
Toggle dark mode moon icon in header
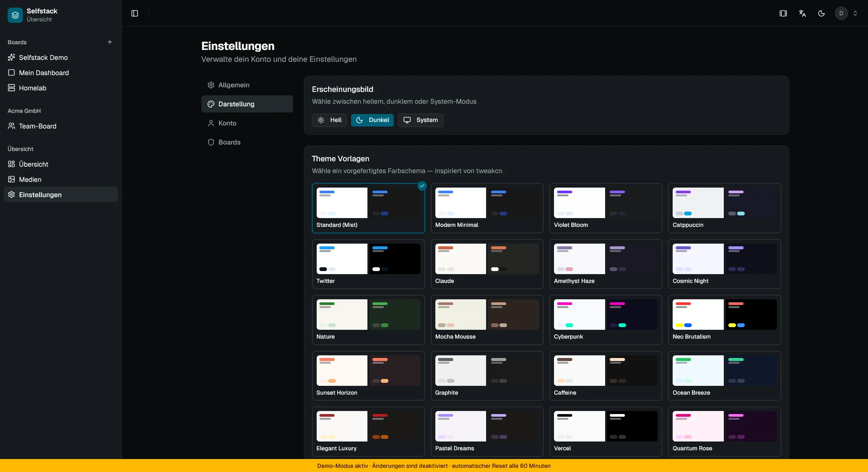click(x=821, y=13)
